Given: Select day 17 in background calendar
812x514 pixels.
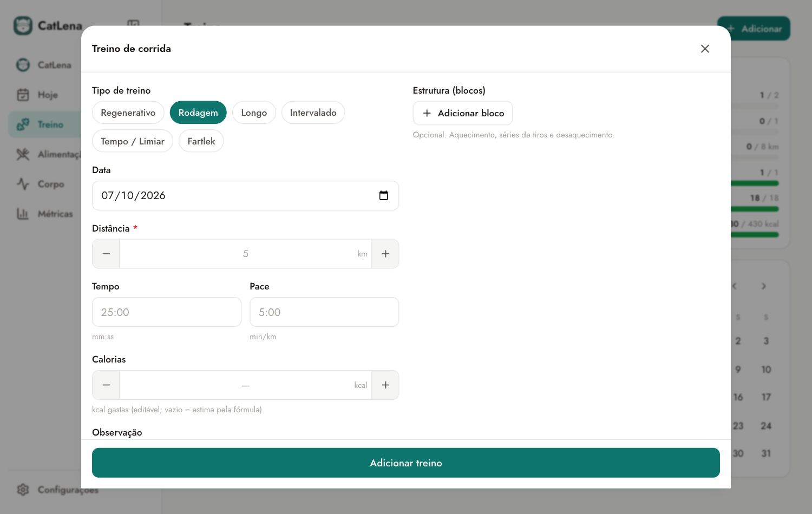Looking at the screenshot, I should [766, 397].
